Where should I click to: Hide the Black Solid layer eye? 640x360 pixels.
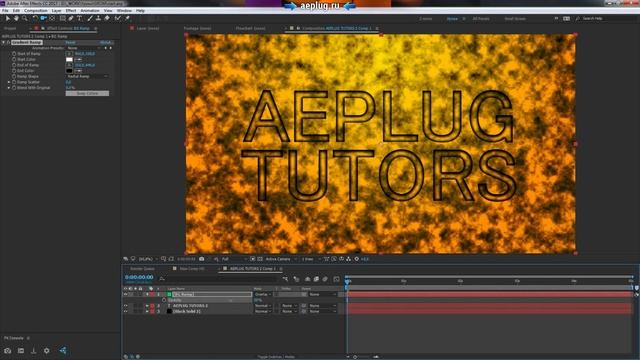coord(125,311)
